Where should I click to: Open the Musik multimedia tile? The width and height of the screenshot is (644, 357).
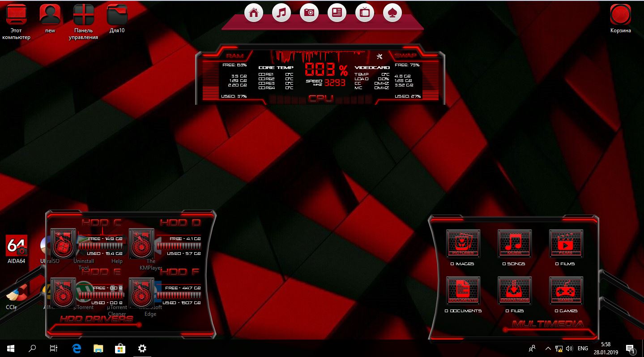(x=515, y=244)
